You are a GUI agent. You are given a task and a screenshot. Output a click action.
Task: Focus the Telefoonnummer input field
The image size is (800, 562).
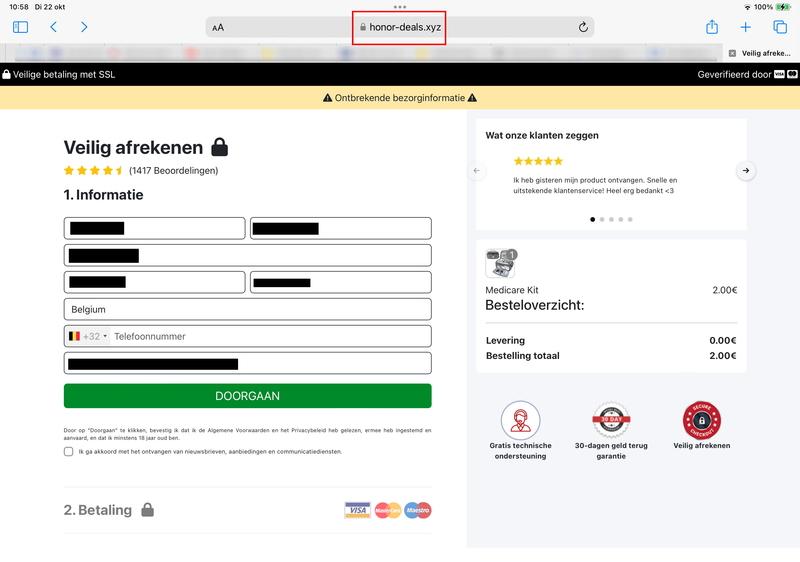(270, 337)
